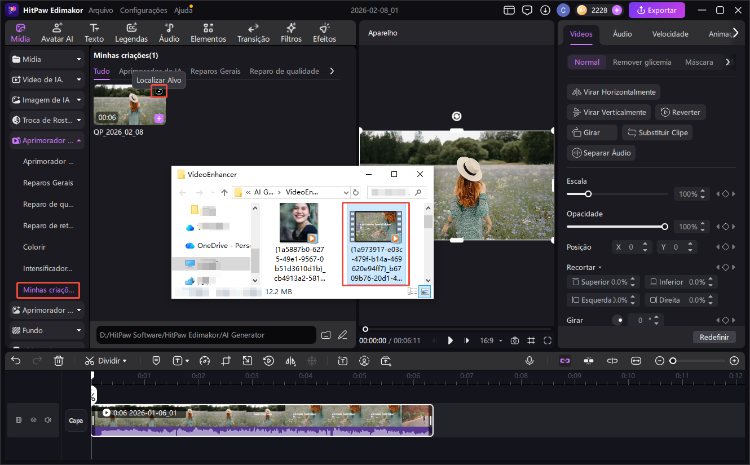The height and width of the screenshot is (465, 750).
Task: Select the Máscara tab
Action: pos(699,62)
